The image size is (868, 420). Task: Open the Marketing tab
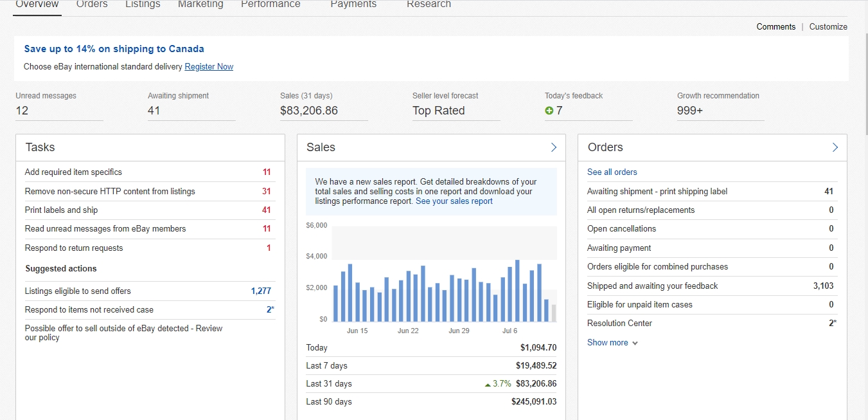point(200,5)
